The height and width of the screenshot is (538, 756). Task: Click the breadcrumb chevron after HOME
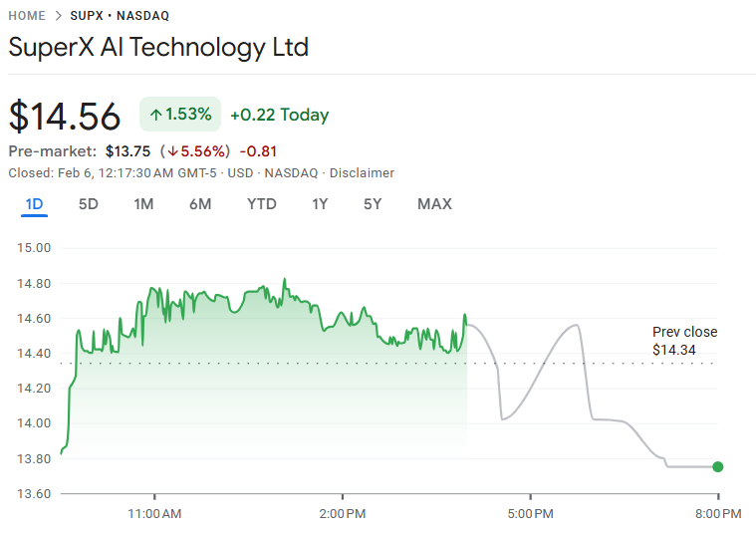coord(59,16)
